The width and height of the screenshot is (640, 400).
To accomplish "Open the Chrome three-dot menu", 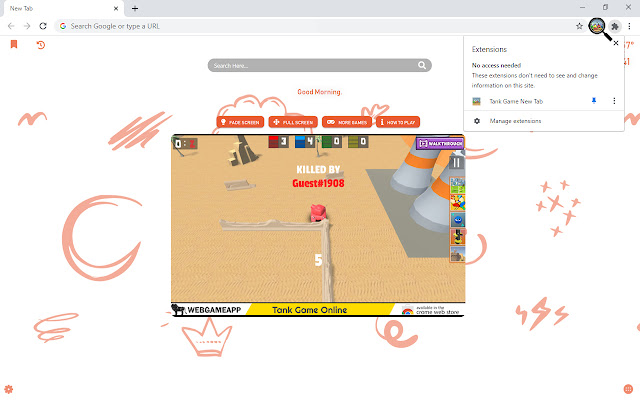I will click(629, 26).
